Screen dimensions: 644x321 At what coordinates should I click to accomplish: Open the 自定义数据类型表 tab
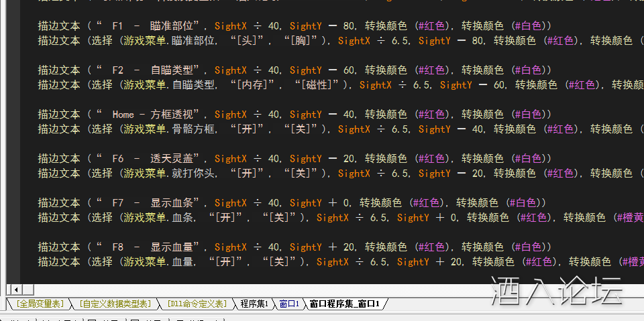coord(115,304)
